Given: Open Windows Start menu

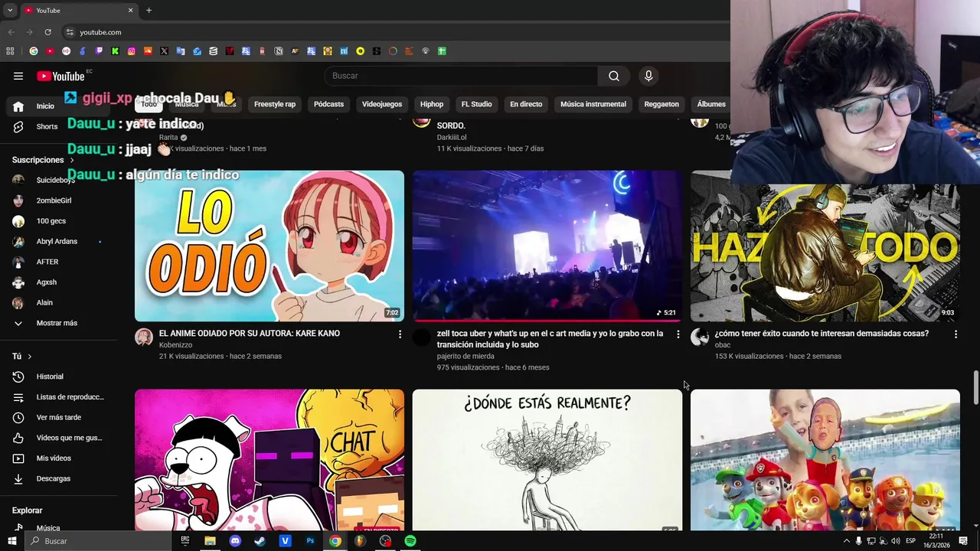Looking at the screenshot, I should pyautogui.click(x=11, y=540).
